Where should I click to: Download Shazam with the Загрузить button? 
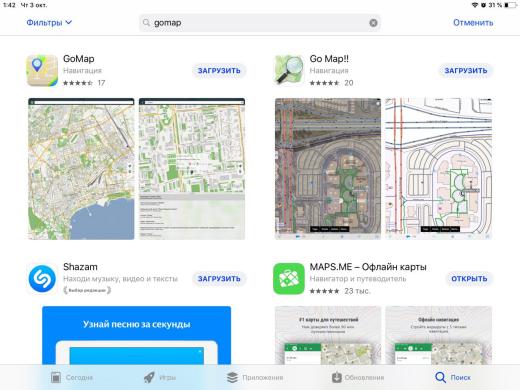coord(219,279)
